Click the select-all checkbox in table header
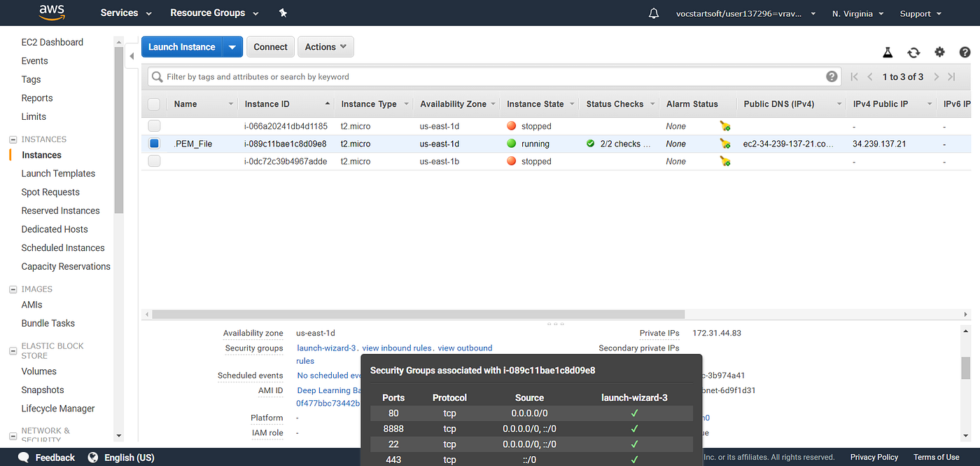This screenshot has height=466, width=980. coord(153,103)
